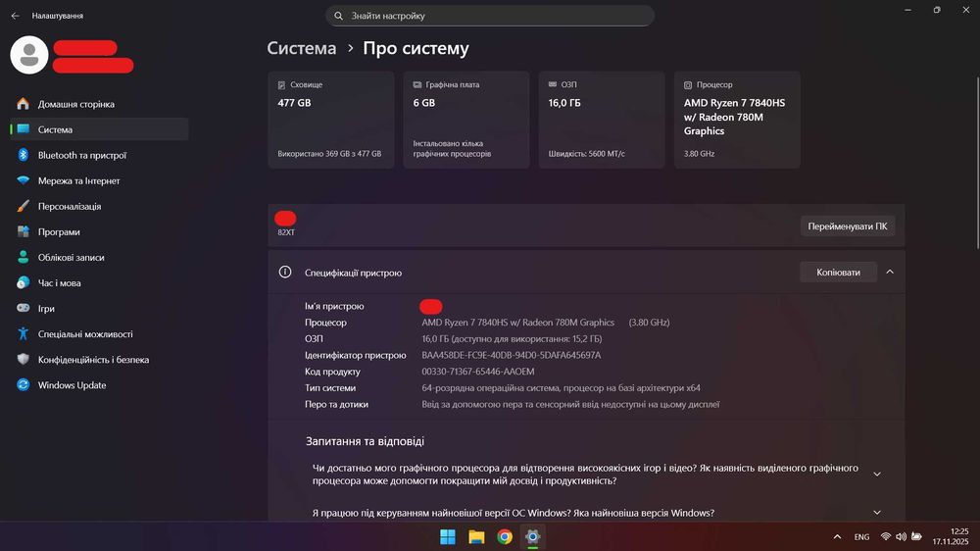Open File Explorer from taskbar
Viewport: 980px width, 551px height.
point(476,536)
